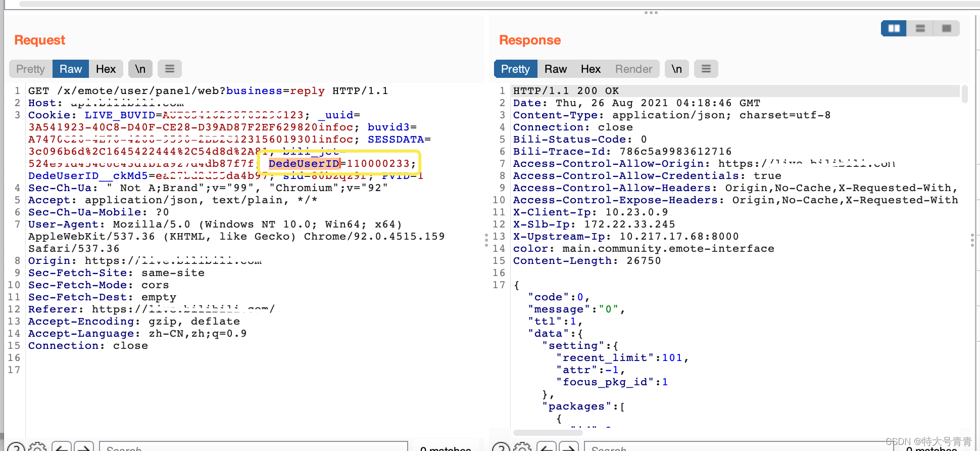This screenshot has height=451, width=980.
Task: Click the X-Slb-Ip header
Action: [x=594, y=224]
